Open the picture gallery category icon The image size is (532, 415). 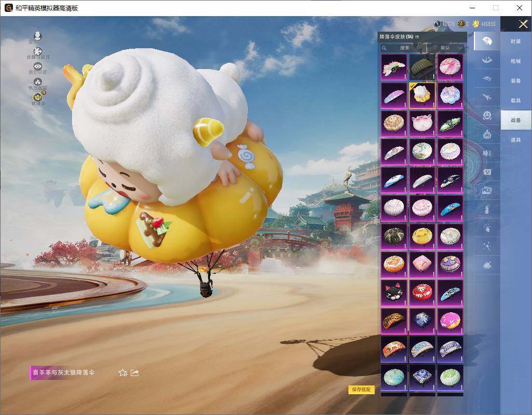[x=487, y=190]
